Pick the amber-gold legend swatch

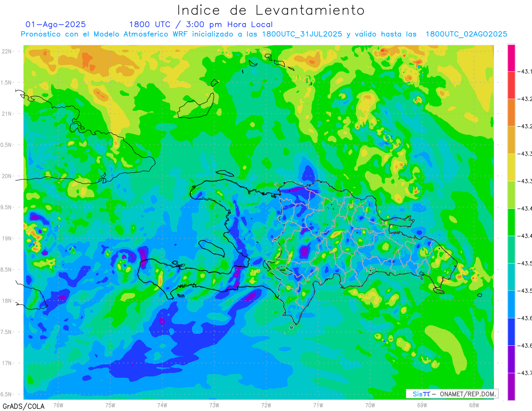(x=511, y=140)
